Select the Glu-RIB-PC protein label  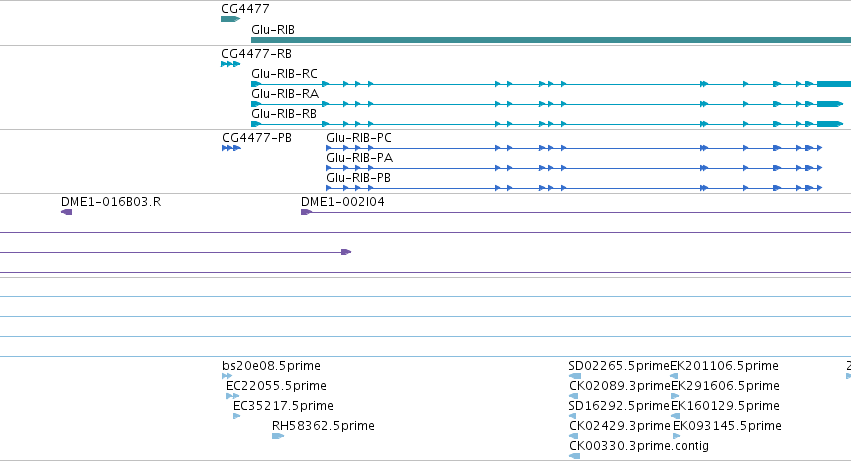point(359,138)
